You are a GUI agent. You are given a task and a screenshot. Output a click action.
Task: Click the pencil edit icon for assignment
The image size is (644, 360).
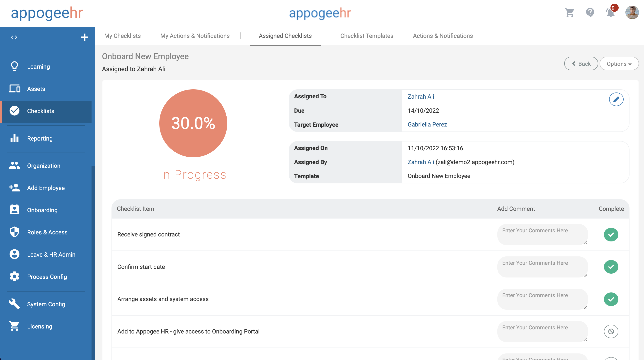(616, 99)
